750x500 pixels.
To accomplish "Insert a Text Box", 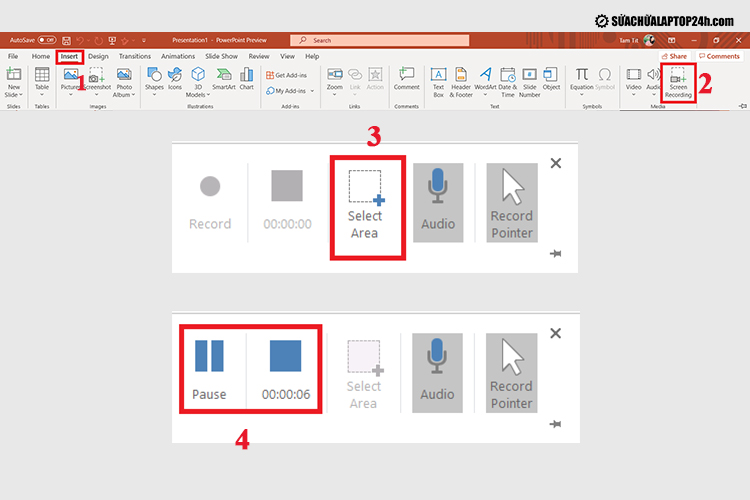I will pos(438,82).
